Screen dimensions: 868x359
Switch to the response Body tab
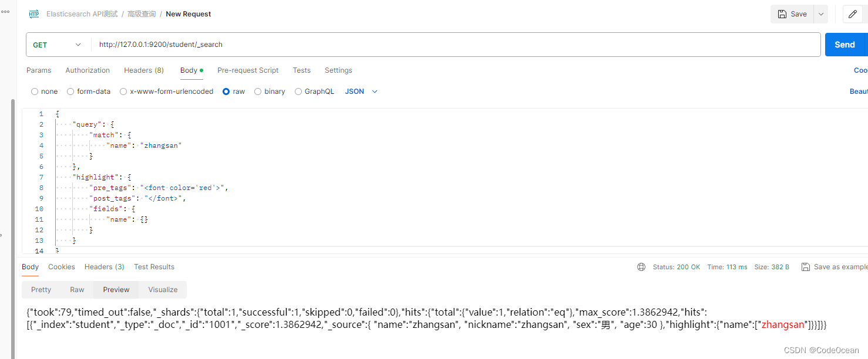coord(30,267)
